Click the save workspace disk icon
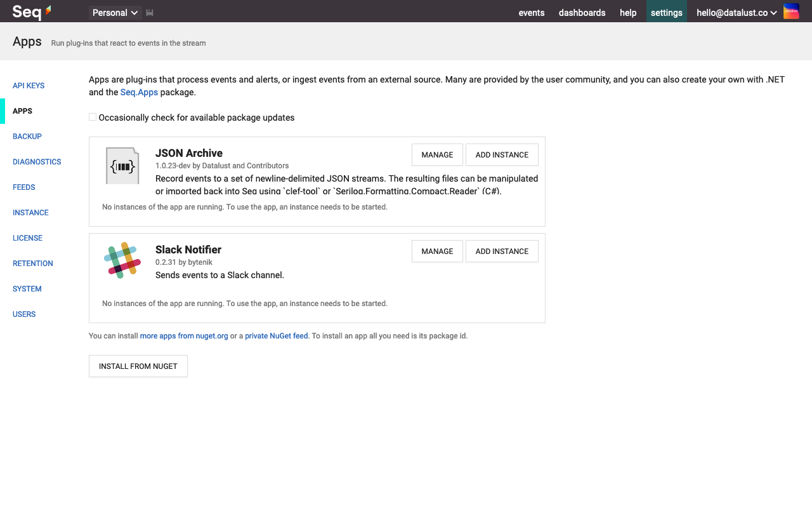 coord(150,13)
